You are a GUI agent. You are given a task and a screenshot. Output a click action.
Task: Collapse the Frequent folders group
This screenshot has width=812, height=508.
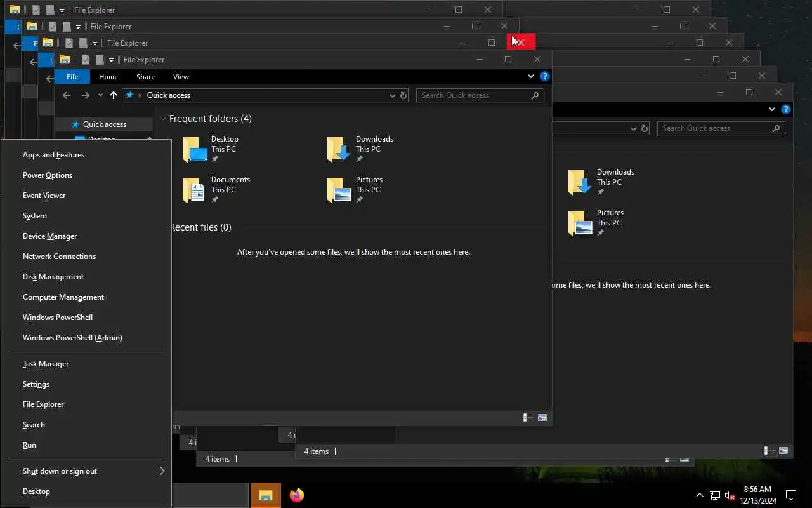pyautogui.click(x=164, y=119)
